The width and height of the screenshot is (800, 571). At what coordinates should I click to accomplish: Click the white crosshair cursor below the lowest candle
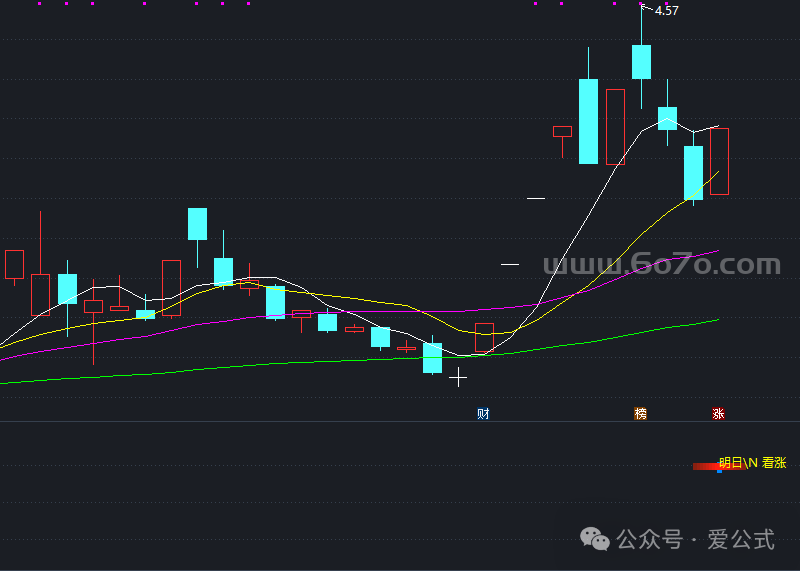458,377
